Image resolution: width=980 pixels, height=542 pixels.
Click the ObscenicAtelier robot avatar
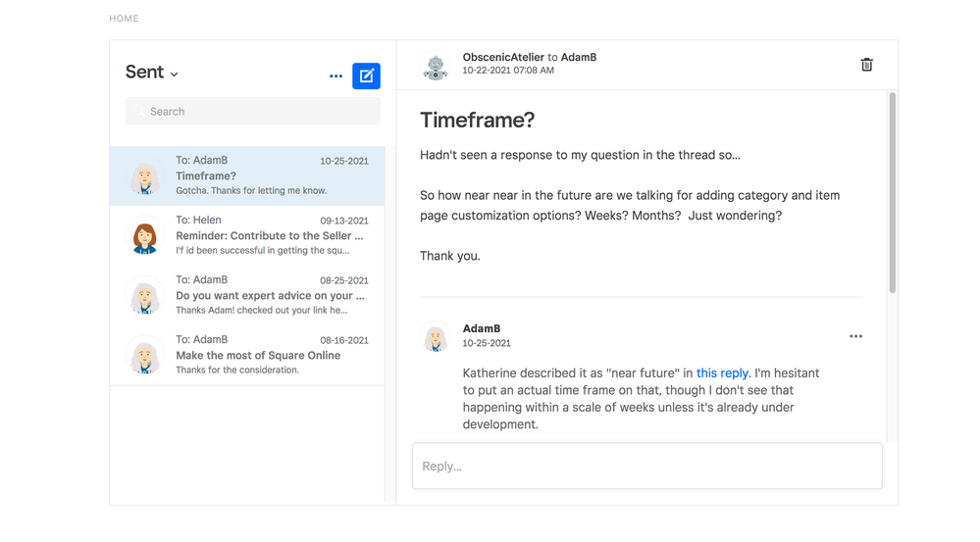click(436, 66)
